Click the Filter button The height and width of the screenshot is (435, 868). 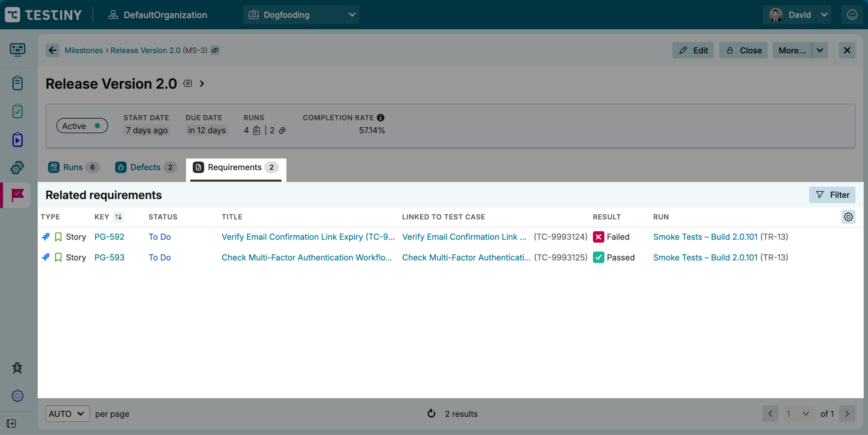pyautogui.click(x=832, y=195)
